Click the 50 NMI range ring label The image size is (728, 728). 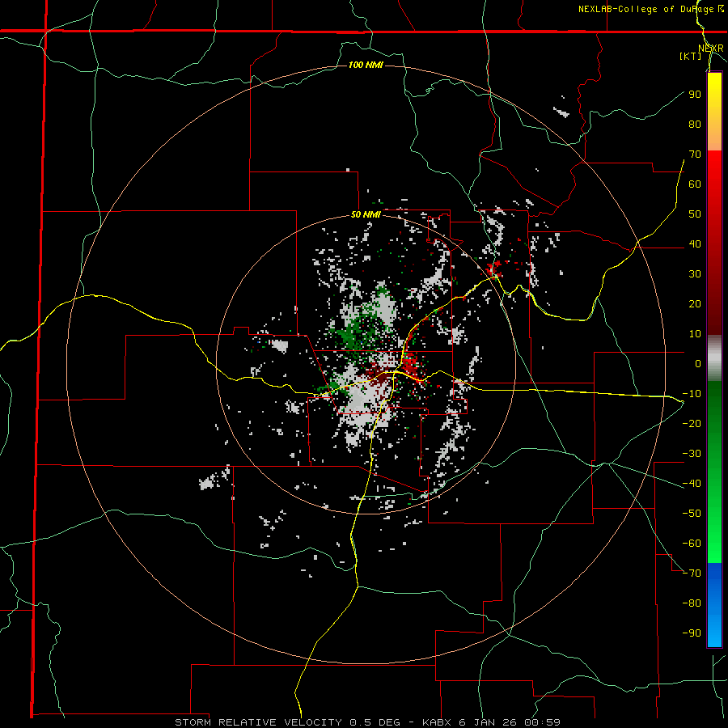[366, 214]
